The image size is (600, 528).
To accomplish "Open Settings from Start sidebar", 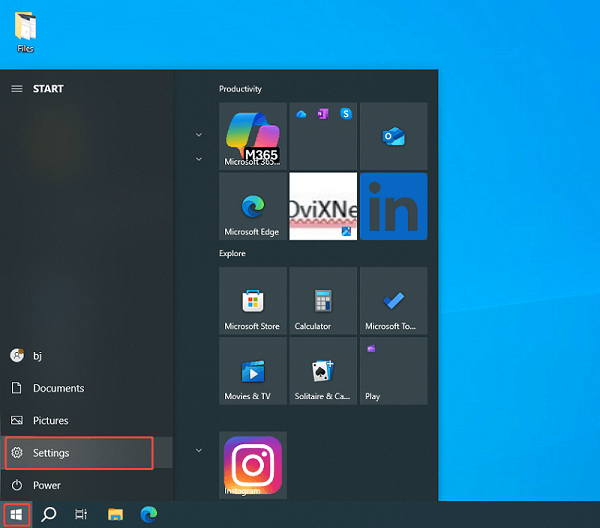I will 86,453.
